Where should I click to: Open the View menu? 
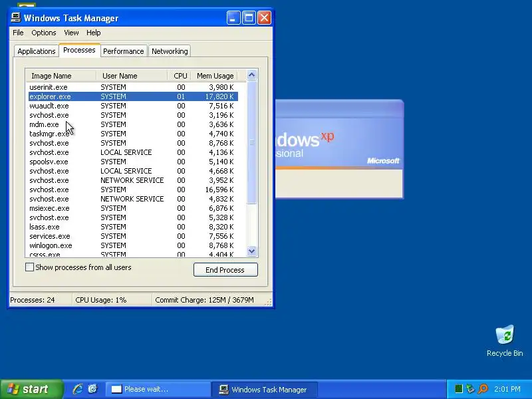[71, 33]
